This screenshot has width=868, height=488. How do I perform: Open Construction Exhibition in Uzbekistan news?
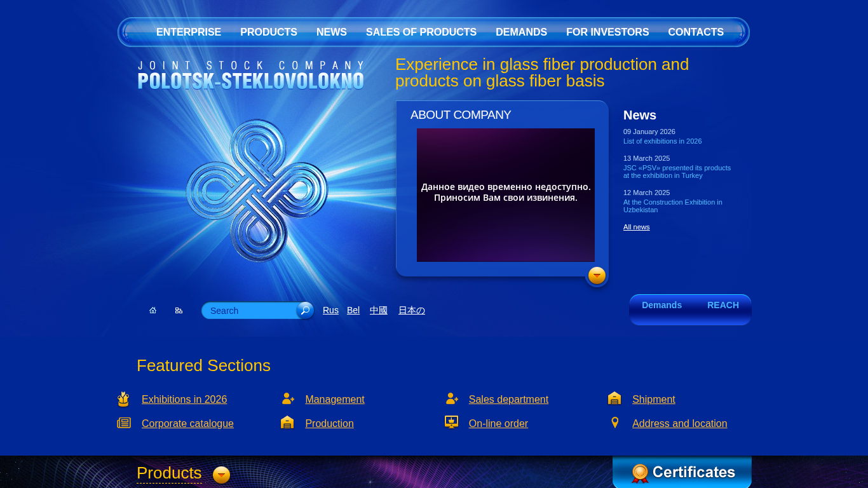point(673,206)
